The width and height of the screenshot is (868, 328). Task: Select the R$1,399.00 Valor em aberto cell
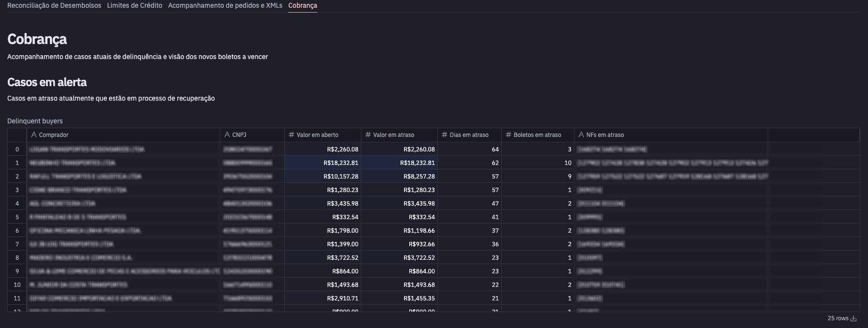click(x=323, y=244)
